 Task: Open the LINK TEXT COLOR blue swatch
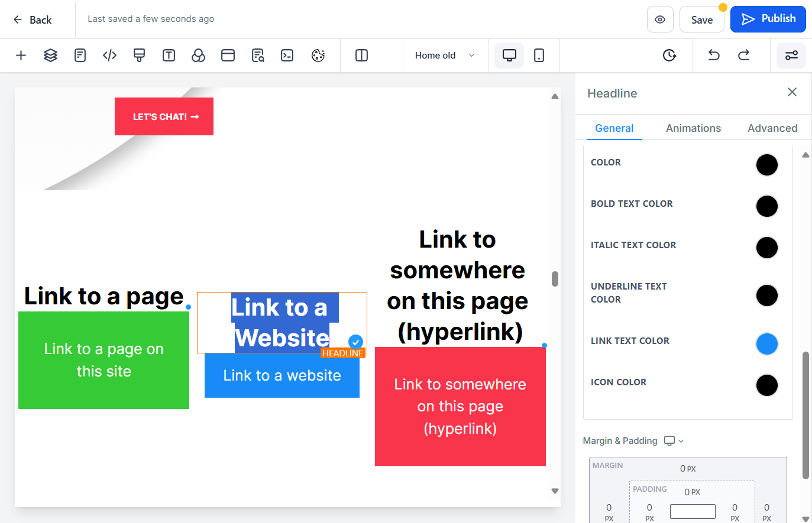(767, 344)
